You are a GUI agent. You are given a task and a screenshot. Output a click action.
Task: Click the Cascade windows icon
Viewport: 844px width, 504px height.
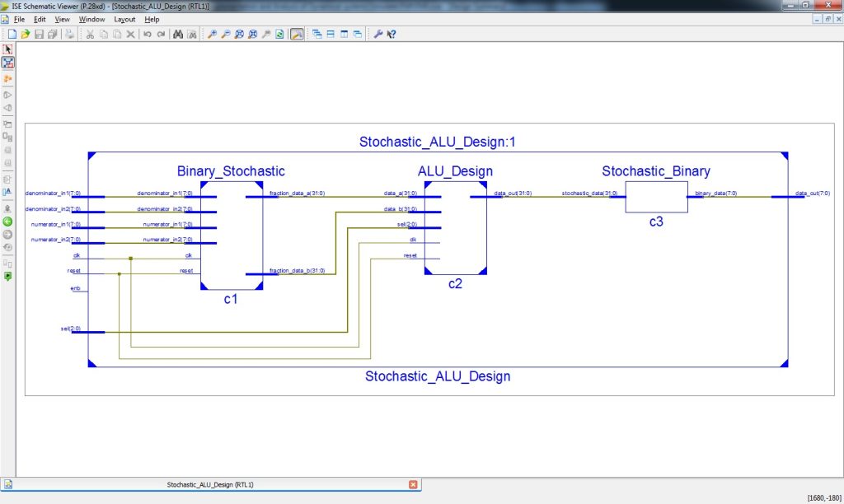(316, 35)
